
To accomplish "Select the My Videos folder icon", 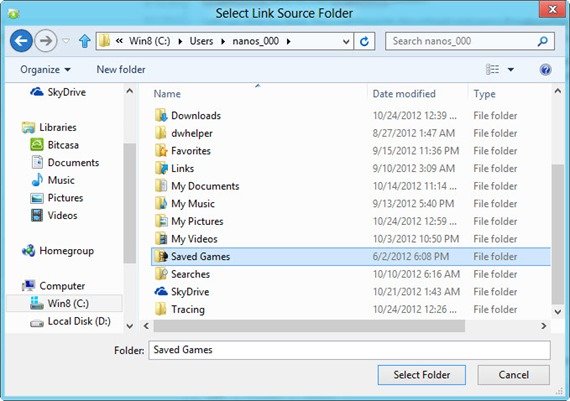I will [161, 239].
